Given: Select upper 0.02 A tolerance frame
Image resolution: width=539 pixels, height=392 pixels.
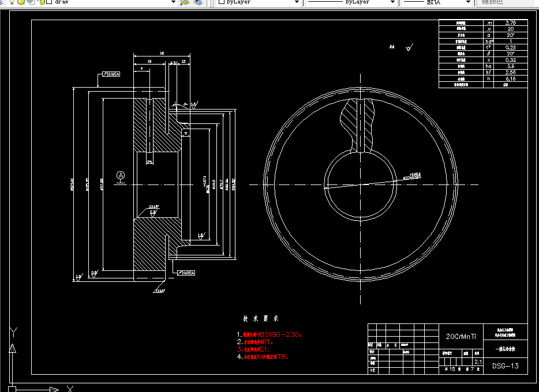Looking at the screenshot, I should (111, 74).
